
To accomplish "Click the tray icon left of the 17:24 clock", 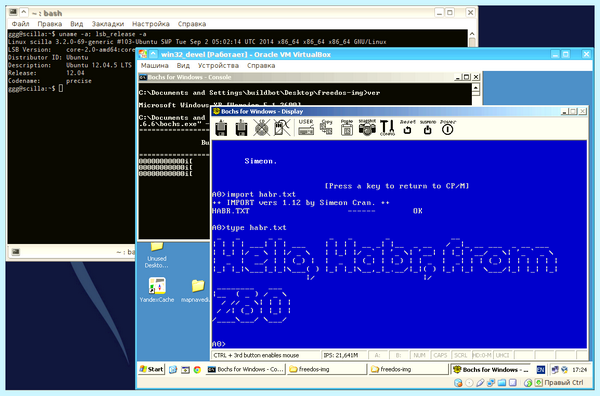I will (x=565, y=370).
